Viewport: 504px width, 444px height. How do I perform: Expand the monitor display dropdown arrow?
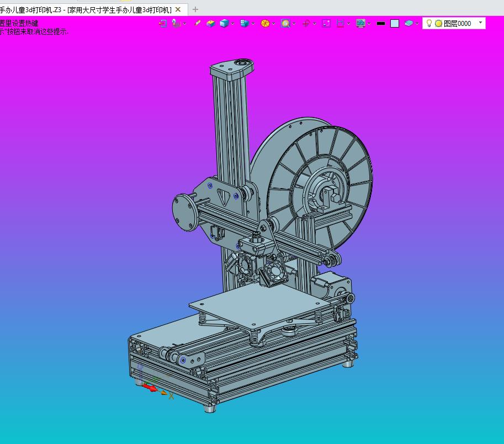[369, 24]
